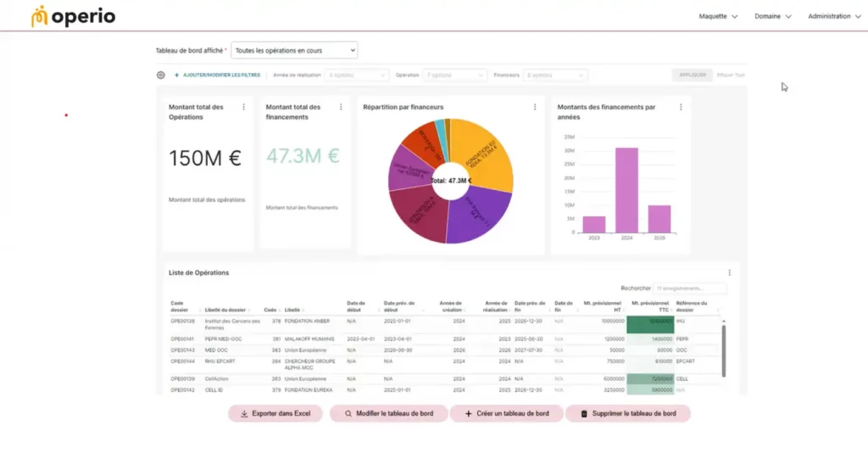
Task: Click the Rechercher input field
Action: (689, 288)
